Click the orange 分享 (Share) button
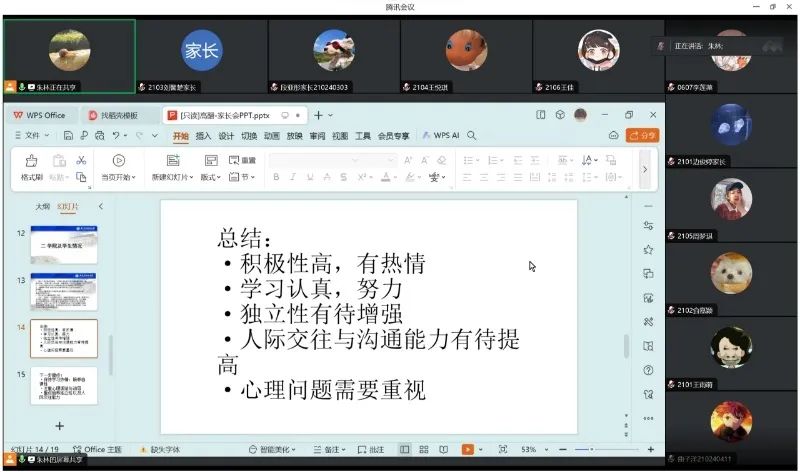The image size is (800, 472). click(642, 135)
